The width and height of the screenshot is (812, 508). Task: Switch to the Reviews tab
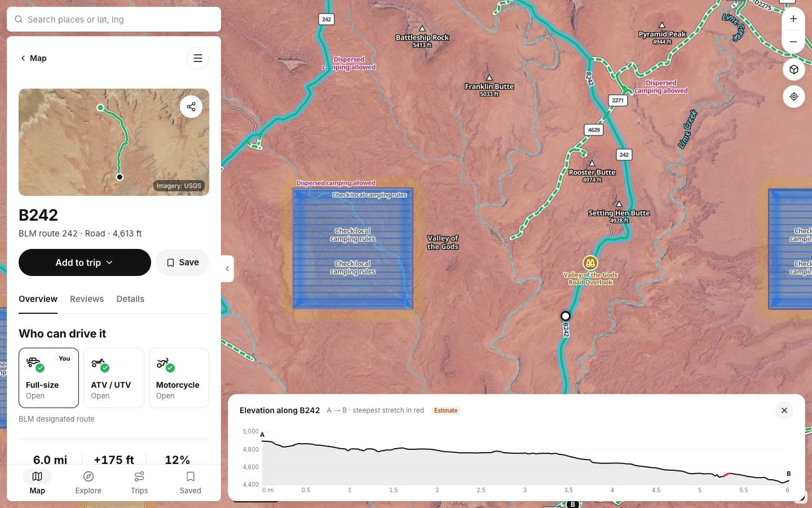(x=87, y=299)
